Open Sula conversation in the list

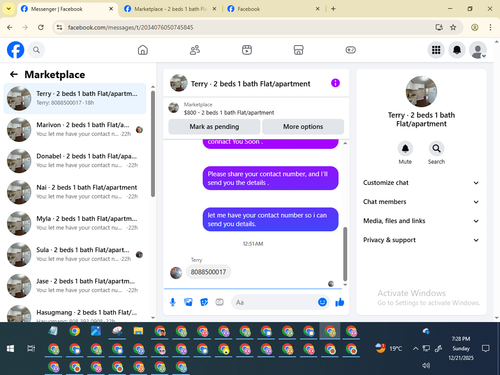75,255
